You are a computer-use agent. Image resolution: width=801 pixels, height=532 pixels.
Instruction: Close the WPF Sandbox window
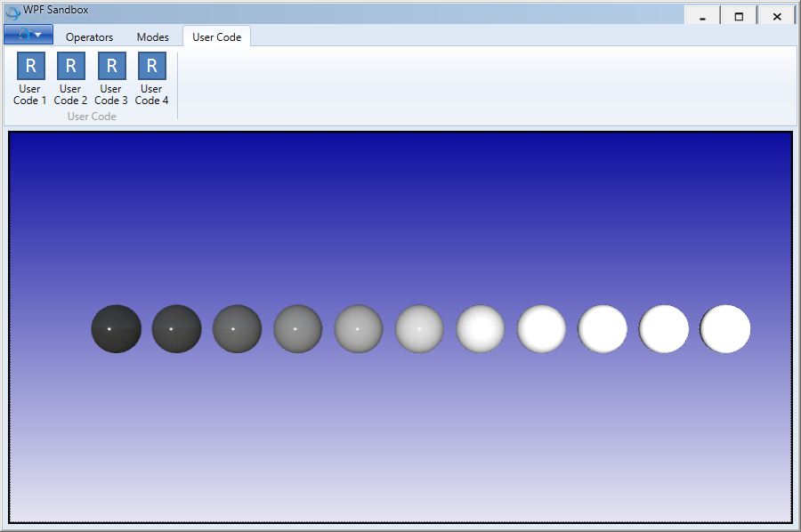(777, 16)
